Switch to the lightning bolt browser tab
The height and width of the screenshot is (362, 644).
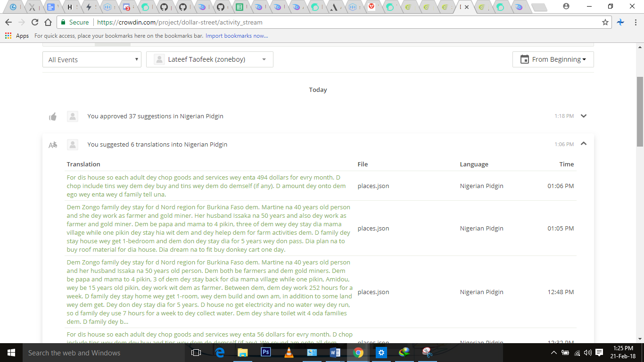point(89,7)
